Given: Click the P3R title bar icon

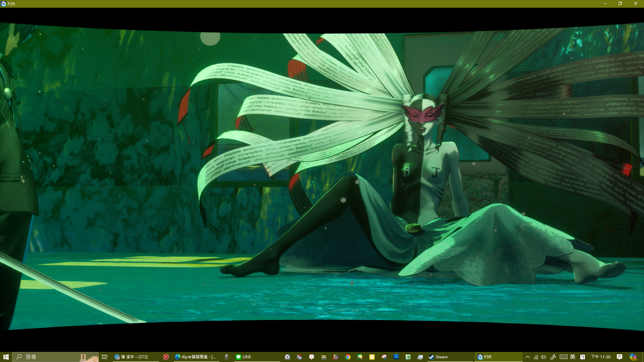Looking at the screenshot, I should coord(3,4).
